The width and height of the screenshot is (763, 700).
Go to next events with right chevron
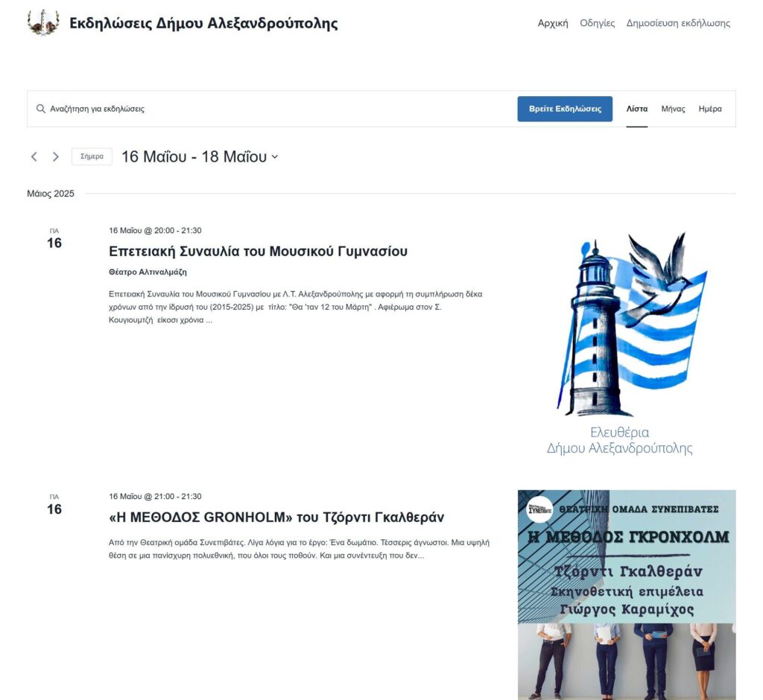(55, 156)
